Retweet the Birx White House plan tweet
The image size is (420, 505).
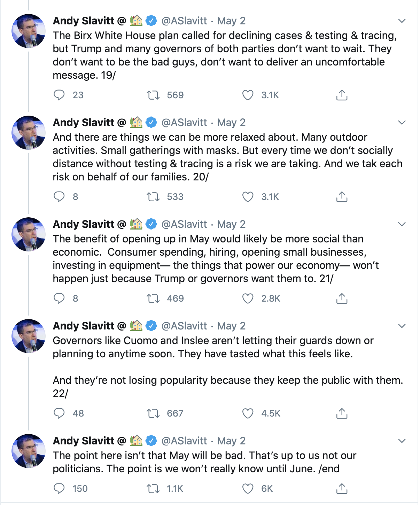pos(153,95)
